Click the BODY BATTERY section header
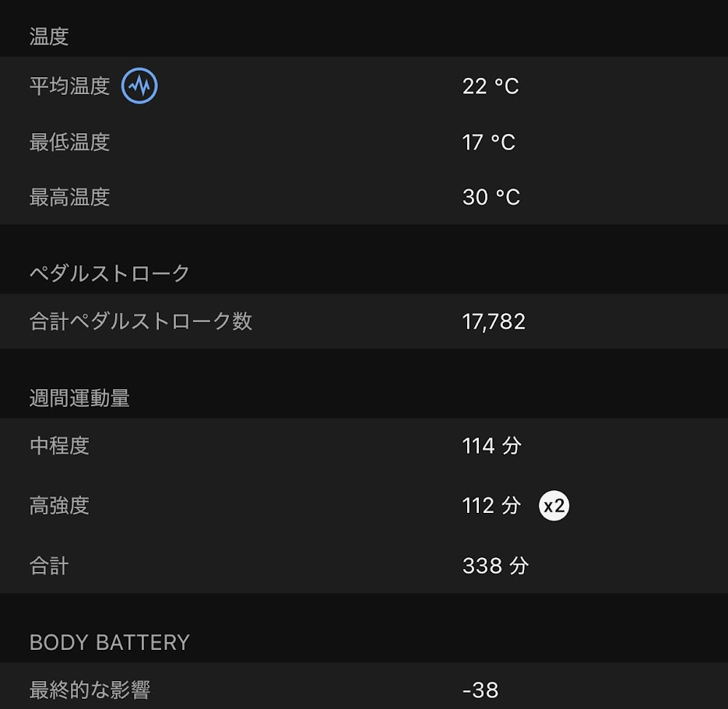The image size is (728, 709). [110, 642]
